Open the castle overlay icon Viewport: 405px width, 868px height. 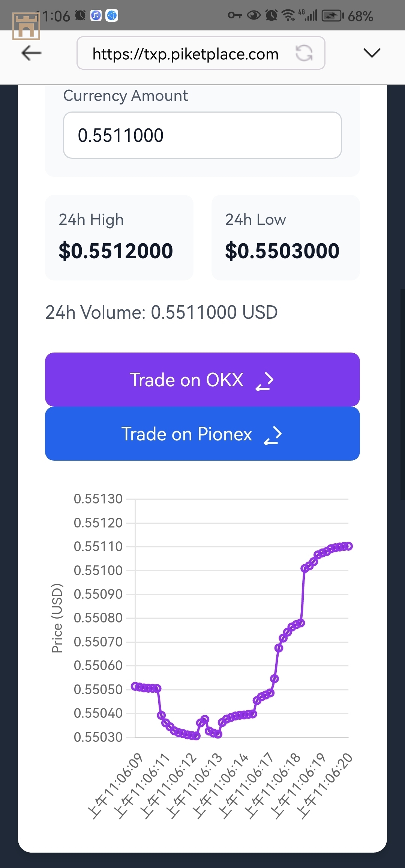pos(26,26)
